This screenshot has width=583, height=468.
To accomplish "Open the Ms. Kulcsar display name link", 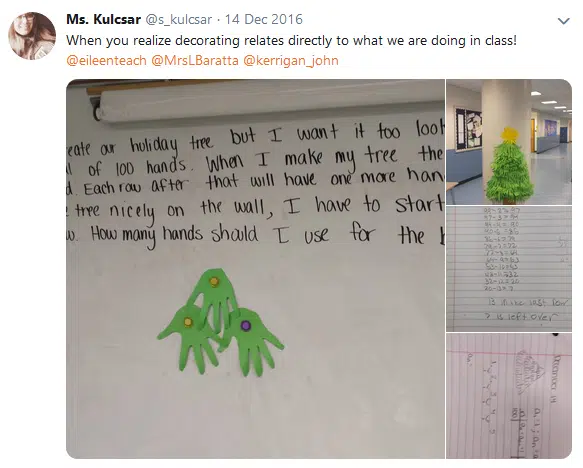I will pos(103,19).
